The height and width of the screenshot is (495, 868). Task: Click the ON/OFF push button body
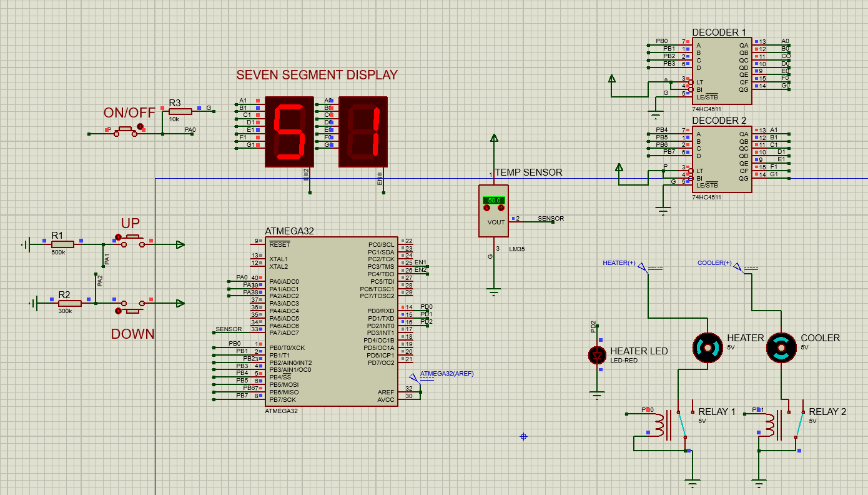pyautogui.click(x=125, y=131)
